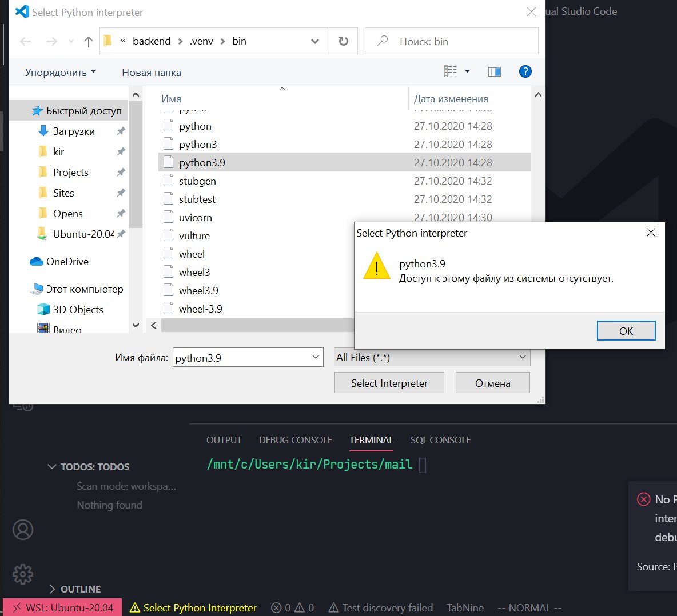677x616 pixels.
Task: Expand the address bar history dropdown
Action: (x=314, y=41)
